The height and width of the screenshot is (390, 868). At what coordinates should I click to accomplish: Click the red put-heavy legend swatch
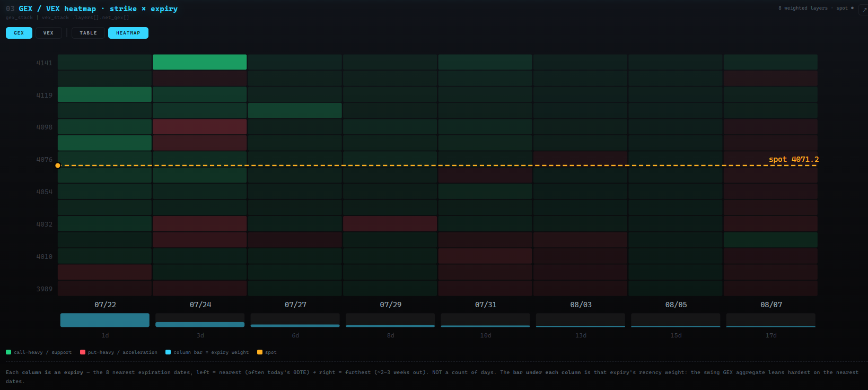click(x=83, y=352)
